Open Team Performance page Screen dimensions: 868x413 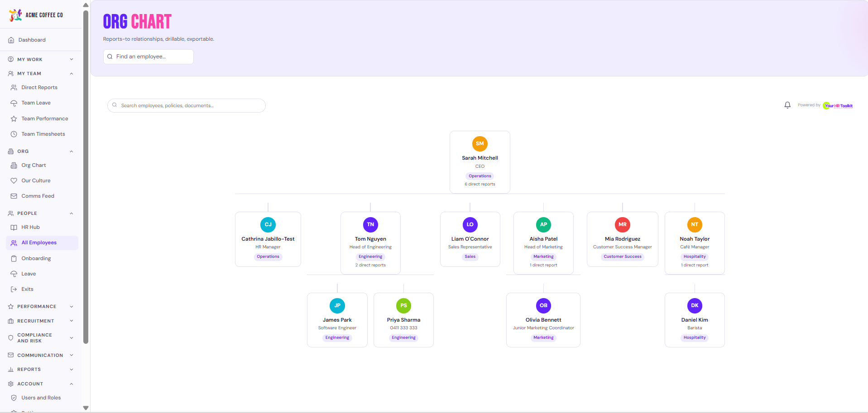pos(42,119)
